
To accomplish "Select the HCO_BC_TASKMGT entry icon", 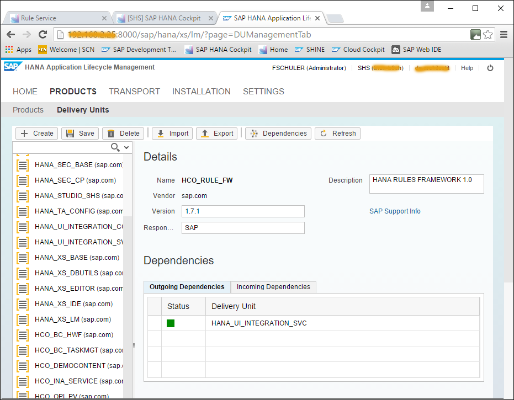I will [x=23, y=350].
